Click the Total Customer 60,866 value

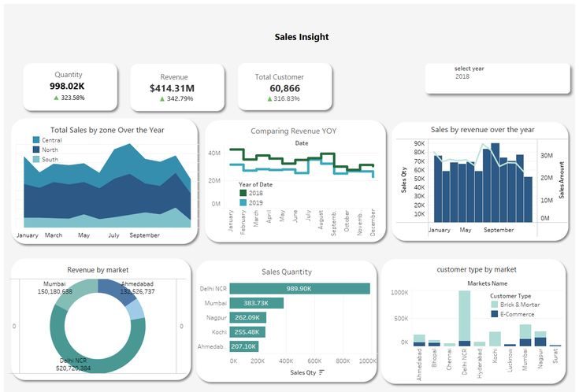(284, 88)
